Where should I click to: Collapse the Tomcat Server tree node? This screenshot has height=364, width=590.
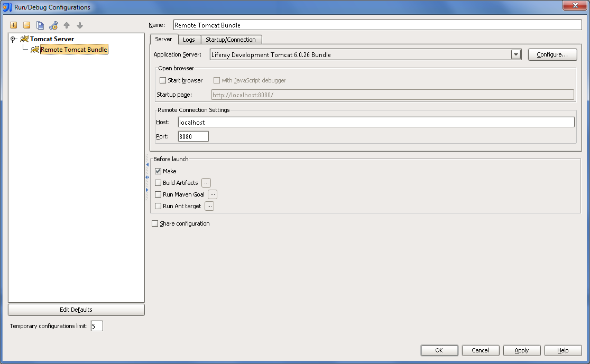13,39
